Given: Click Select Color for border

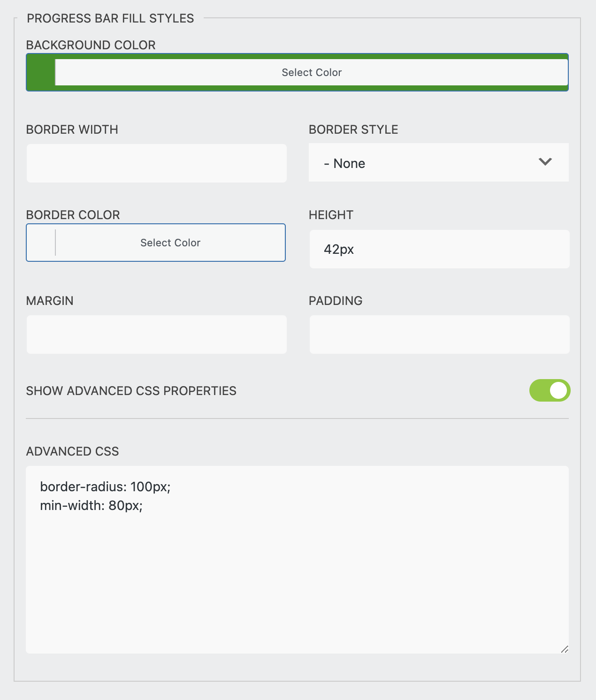Looking at the screenshot, I should click(x=169, y=243).
